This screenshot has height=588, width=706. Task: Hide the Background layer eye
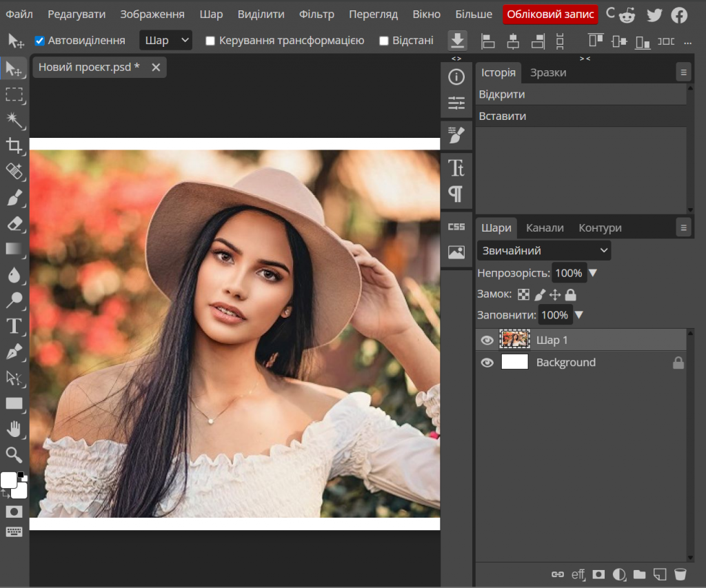coord(487,363)
